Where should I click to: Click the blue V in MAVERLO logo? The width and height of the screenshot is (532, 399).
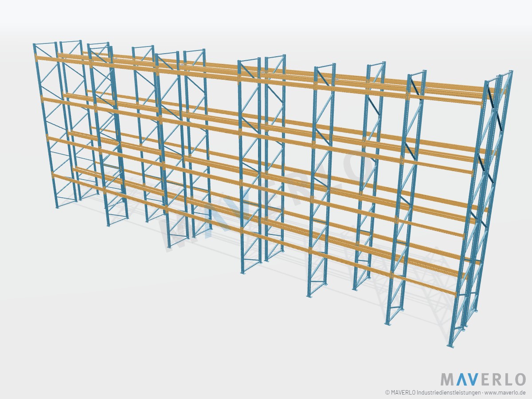tap(473, 379)
